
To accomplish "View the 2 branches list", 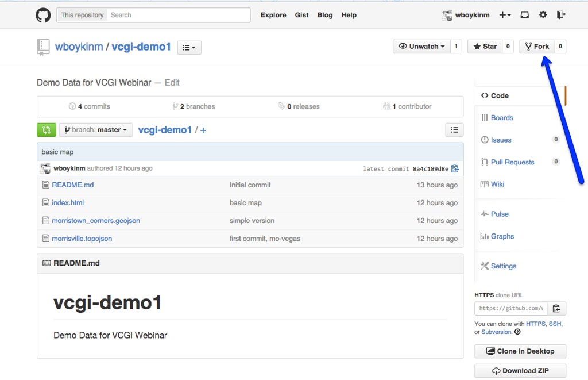I will point(194,106).
